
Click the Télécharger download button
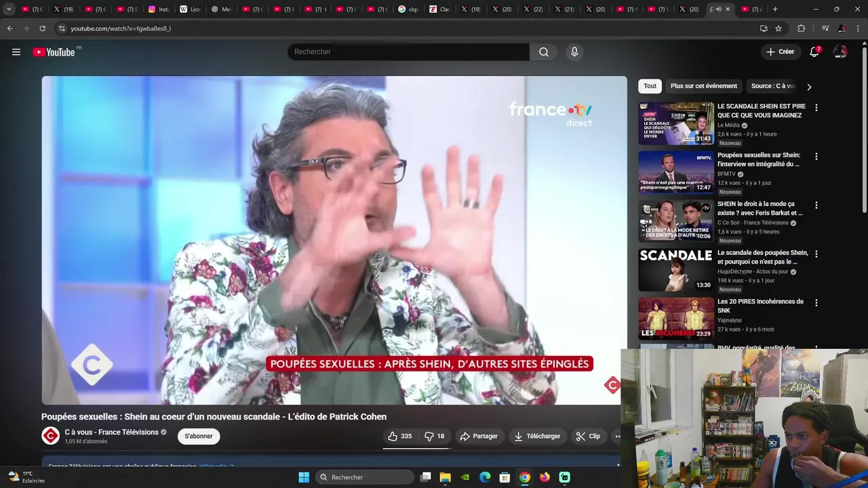point(537,436)
